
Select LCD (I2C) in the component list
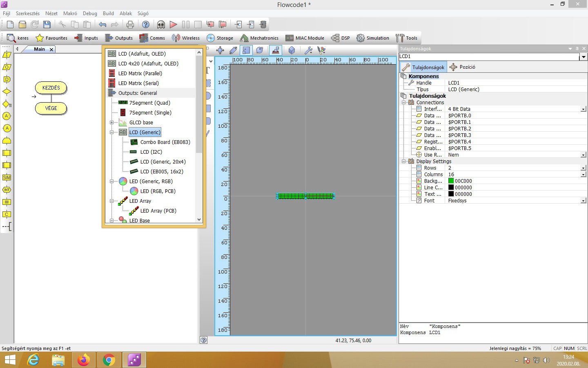(x=151, y=152)
